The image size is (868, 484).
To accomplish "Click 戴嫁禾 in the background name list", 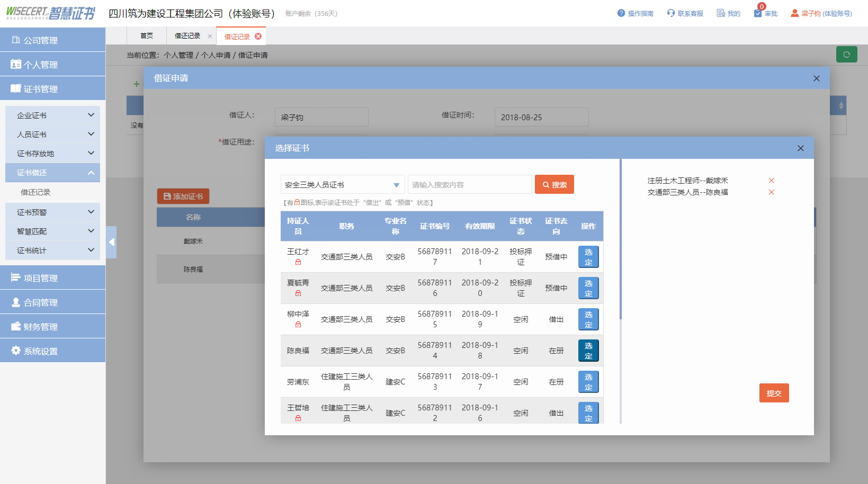I will (x=193, y=241).
